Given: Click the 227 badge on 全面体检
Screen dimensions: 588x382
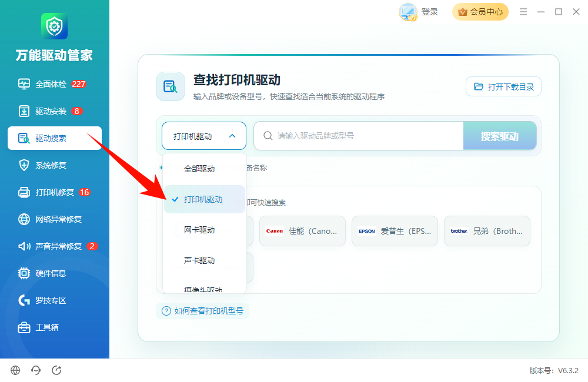Looking at the screenshot, I should click(x=79, y=84).
